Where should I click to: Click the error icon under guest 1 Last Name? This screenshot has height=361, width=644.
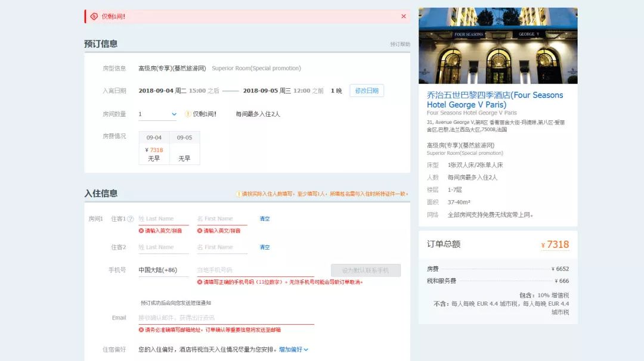141,231
